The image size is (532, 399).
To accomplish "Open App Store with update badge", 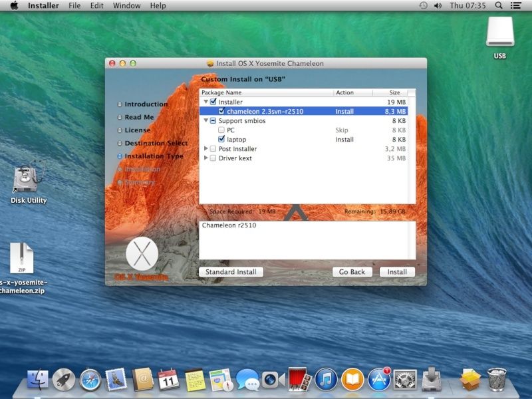I will pos(378,379).
